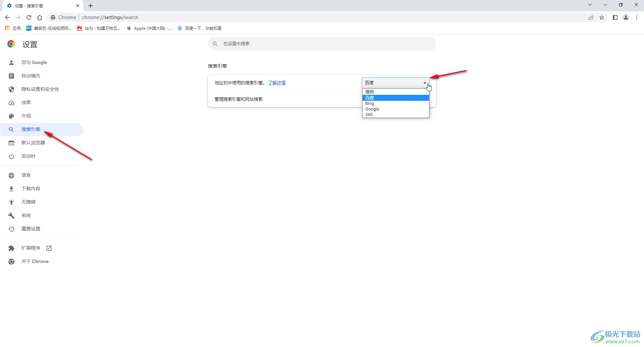Open the 应用 apps shortcut in the bookmarks bar
This screenshot has height=347, width=644.
point(13,28)
